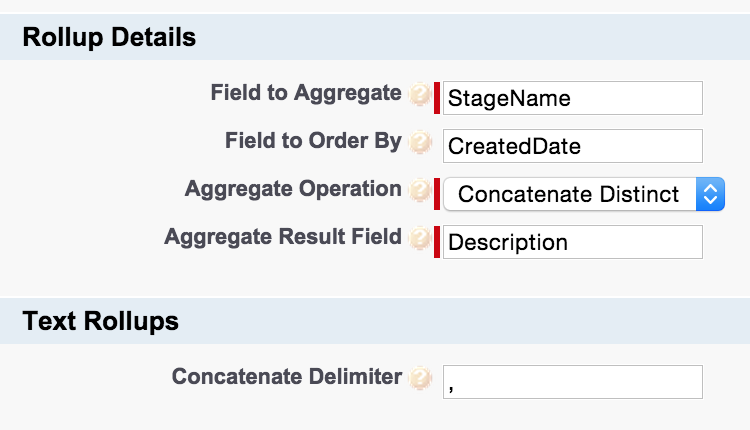Click red required bar beside CreatedDate
This screenshot has width=750, height=430.
[437, 146]
